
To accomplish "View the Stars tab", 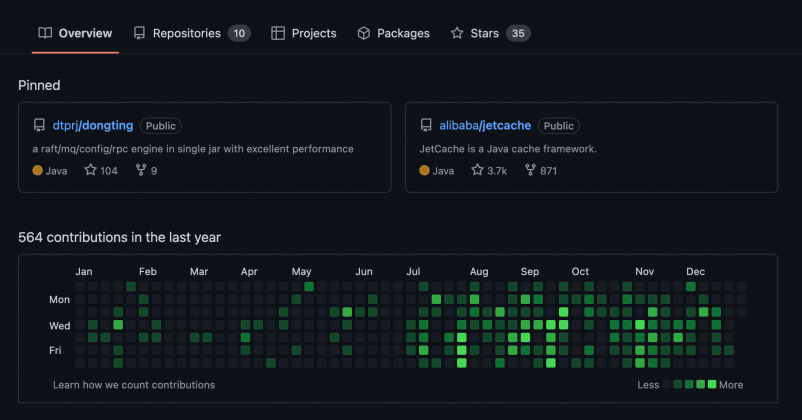I will (x=484, y=33).
